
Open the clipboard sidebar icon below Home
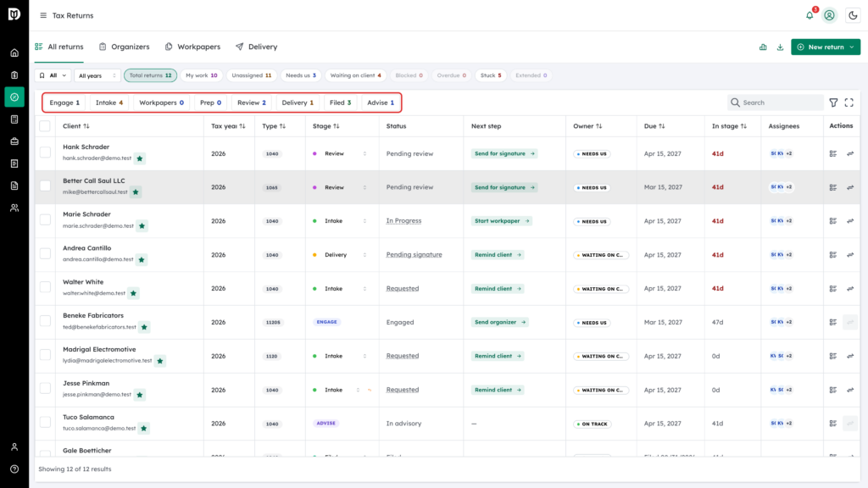(x=14, y=75)
